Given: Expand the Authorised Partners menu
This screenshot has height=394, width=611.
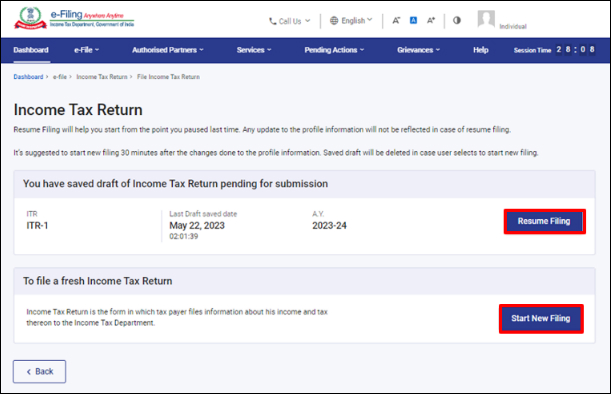Looking at the screenshot, I should point(168,50).
